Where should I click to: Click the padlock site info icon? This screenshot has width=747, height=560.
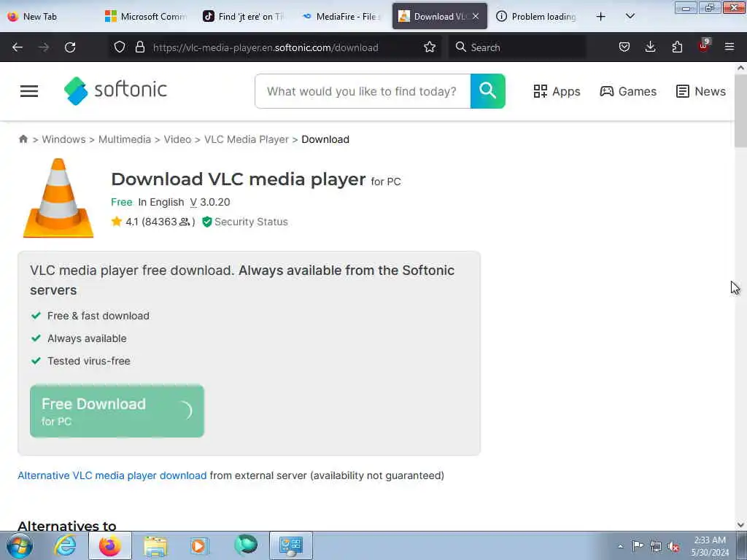click(x=139, y=47)
